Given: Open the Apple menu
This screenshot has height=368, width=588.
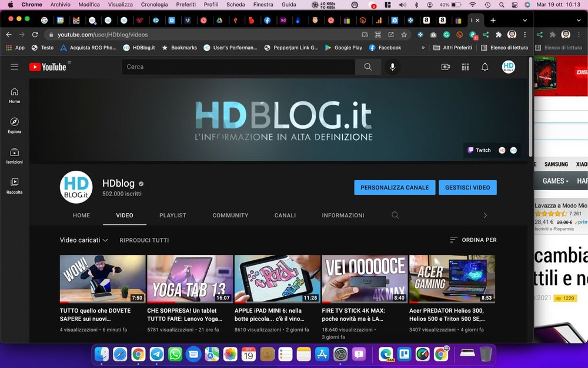Looking at the screenshot, I should coord(11,5).
